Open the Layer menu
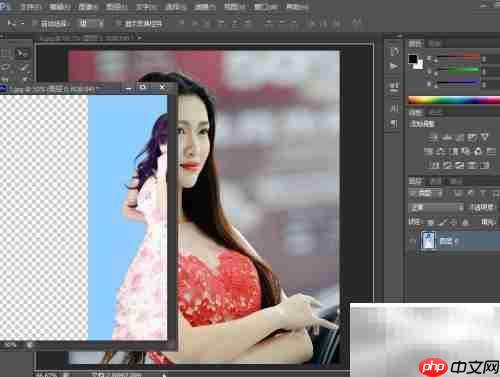Image resolution: width=500 pixels, height=377 pixels. coord(116,7)
